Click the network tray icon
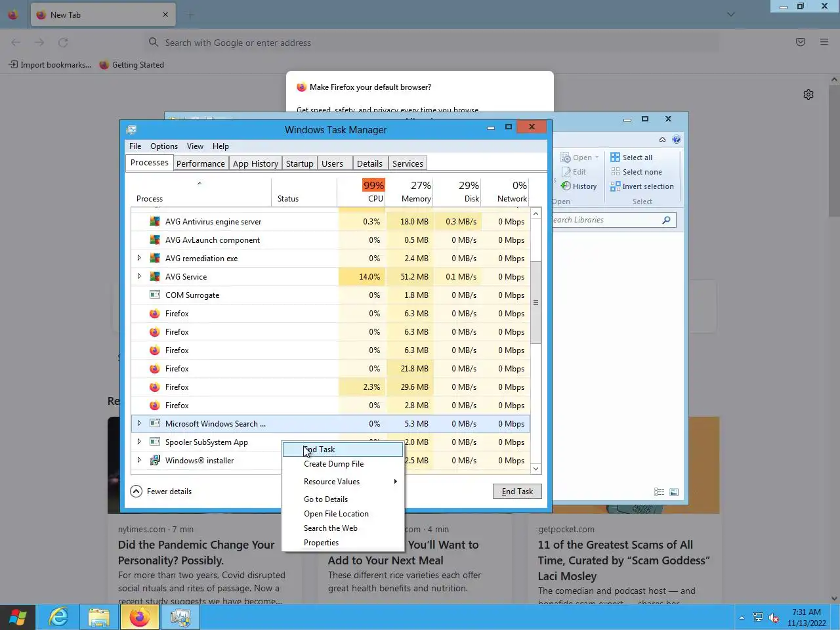The height and width of the screenshot is (630, 840). (x=758, y=618)
